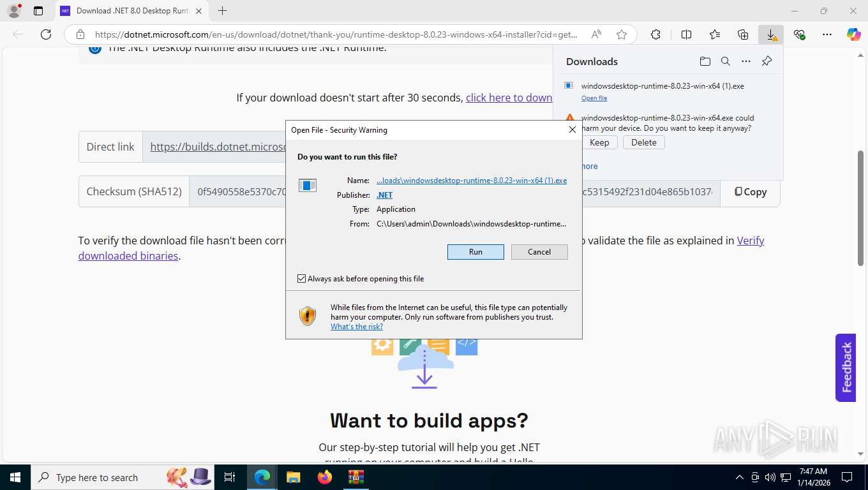
Task: Click the address bar URL
Action: point(336,34)
